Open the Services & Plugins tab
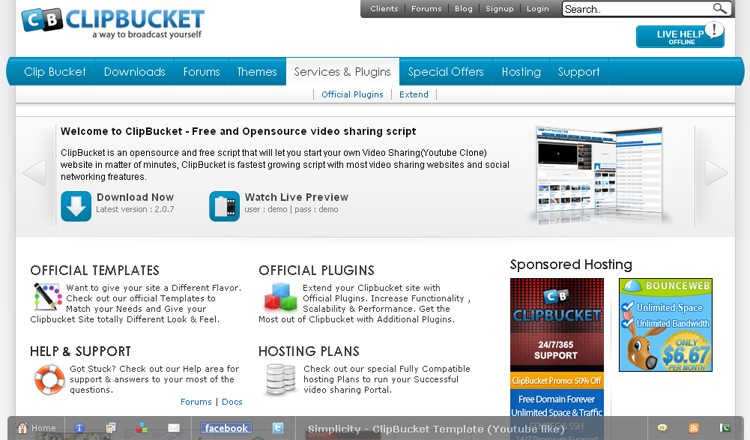The height and width of the screenshot is (440, 750). [342, 72]
